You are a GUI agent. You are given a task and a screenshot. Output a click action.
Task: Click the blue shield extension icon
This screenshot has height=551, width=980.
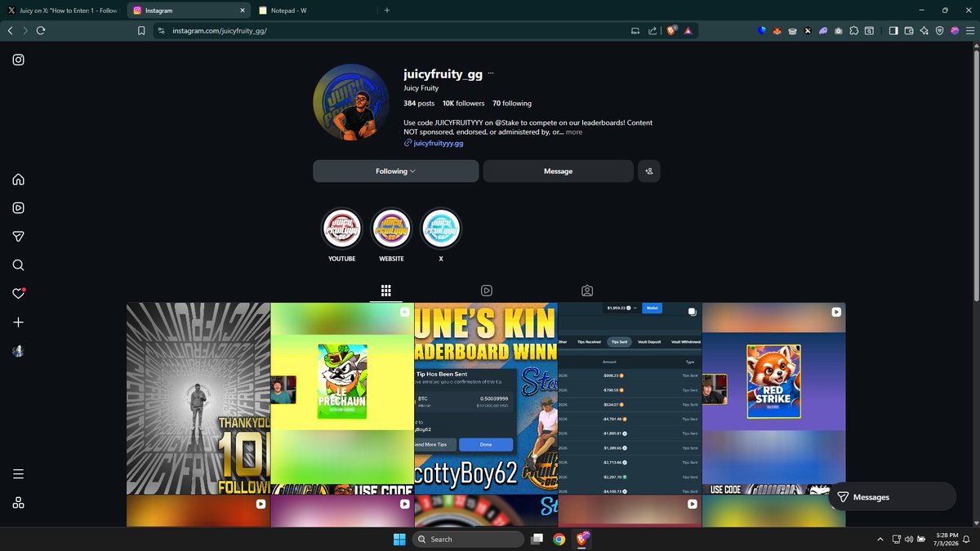point(761,30)
